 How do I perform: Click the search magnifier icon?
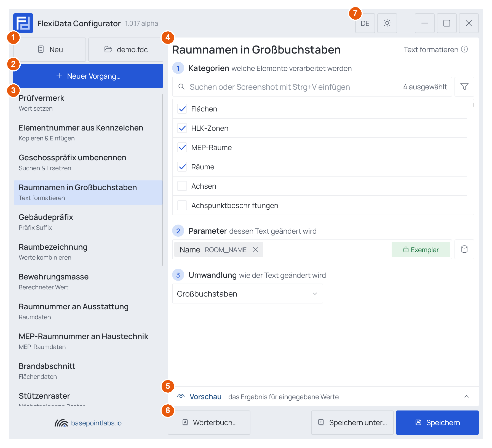pos(181,87)
